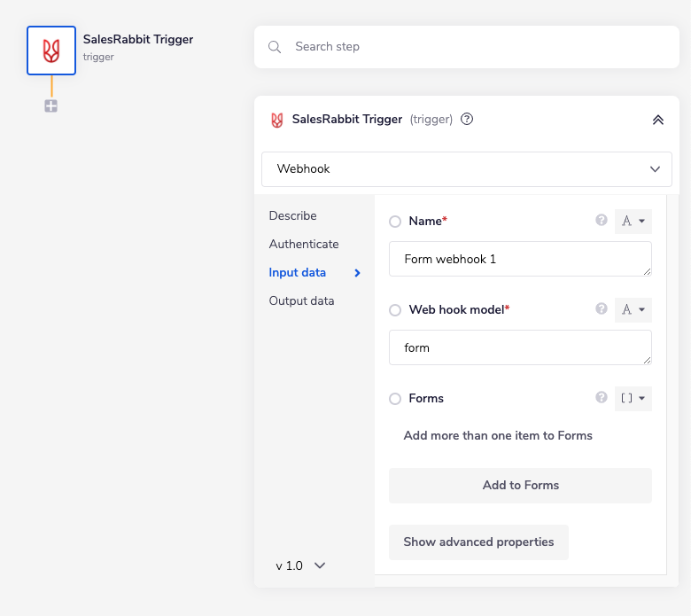This screenshot has height=616, width=691.
Task: Select the radio button beside Name
Action: point(395,222)
